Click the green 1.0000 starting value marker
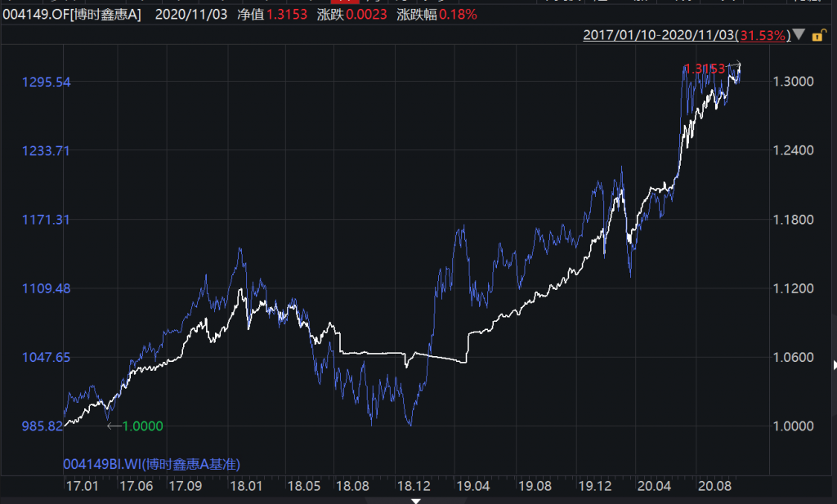 pos(142,426)
